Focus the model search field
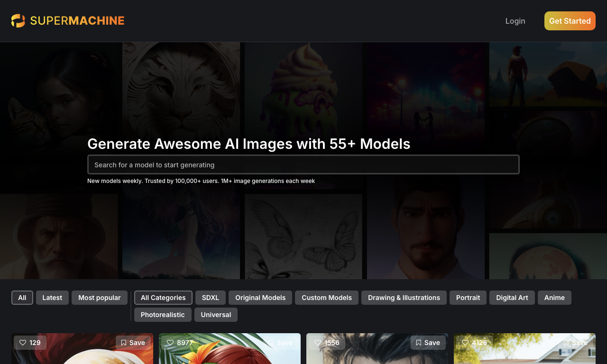Image resolution: width=607 pixels, height=364 pixels. pos(303,164)
